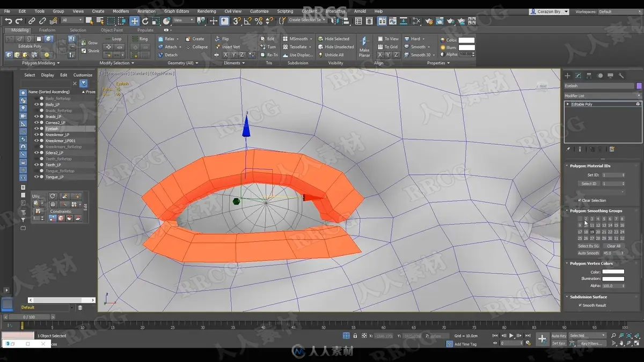Open Select by Name list icon

[100, 21]
